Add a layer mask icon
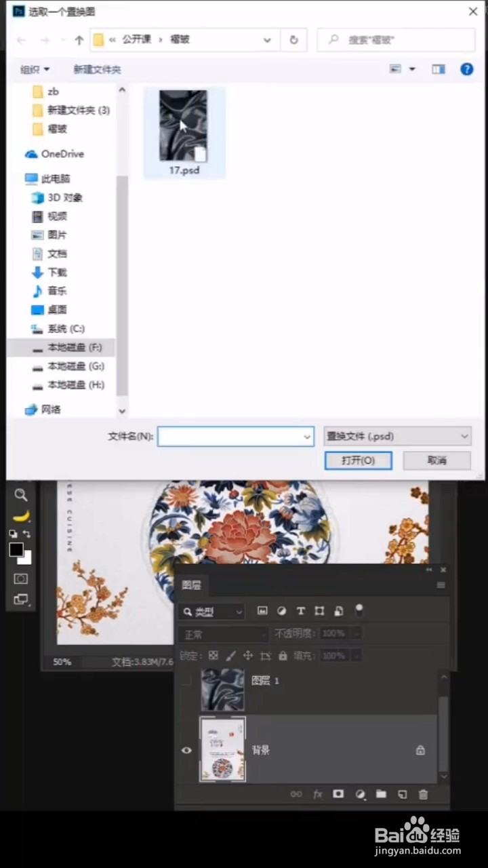The height and width of the screenshot is (868, 488). [x=338, y=794]
